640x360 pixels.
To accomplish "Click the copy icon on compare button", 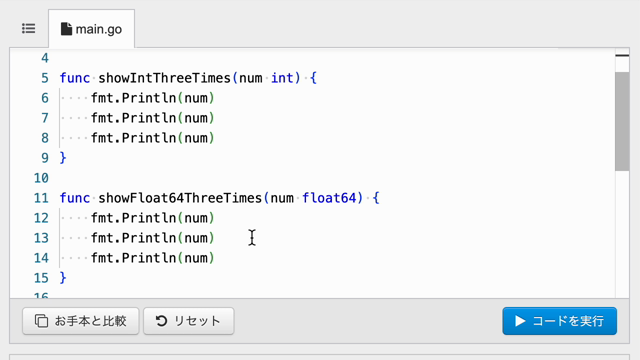I will coord(41,321).
